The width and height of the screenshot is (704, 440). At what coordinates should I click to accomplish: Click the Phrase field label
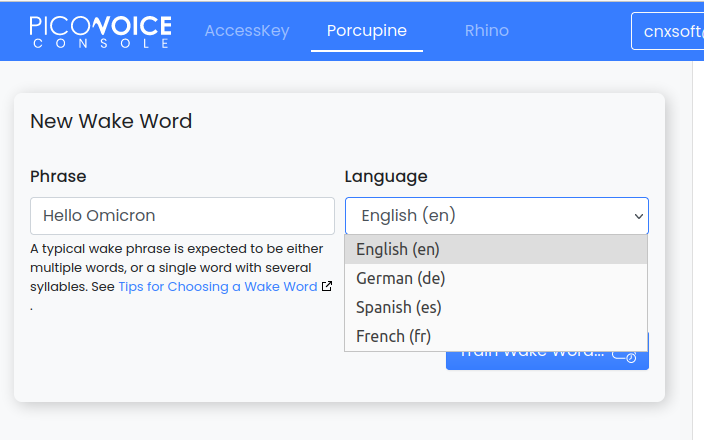click(58, 176)
